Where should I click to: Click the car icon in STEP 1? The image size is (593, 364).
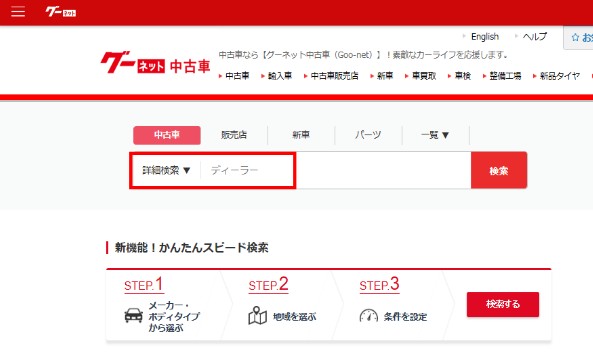click(134, 315)
